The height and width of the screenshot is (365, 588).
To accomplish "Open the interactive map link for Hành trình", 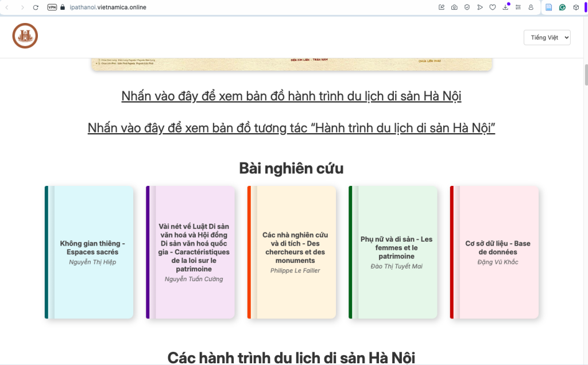I will click(x=291, y=128).
